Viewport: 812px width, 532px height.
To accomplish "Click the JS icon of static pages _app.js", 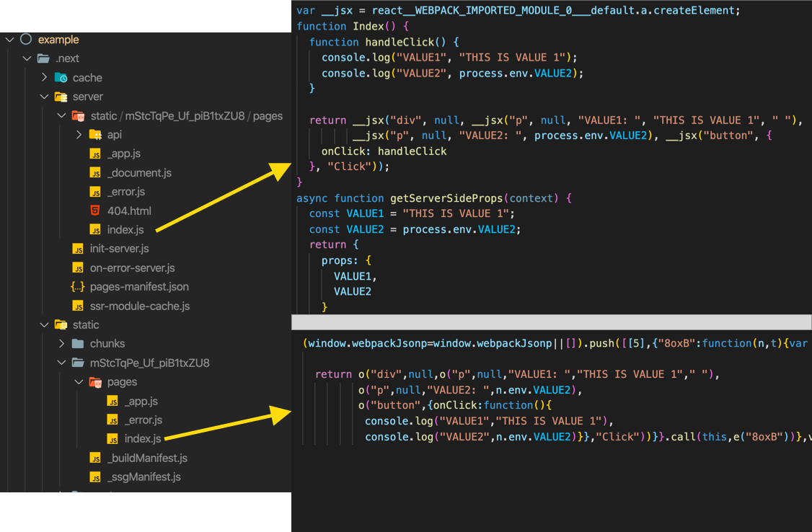I will tap(112, 401).
